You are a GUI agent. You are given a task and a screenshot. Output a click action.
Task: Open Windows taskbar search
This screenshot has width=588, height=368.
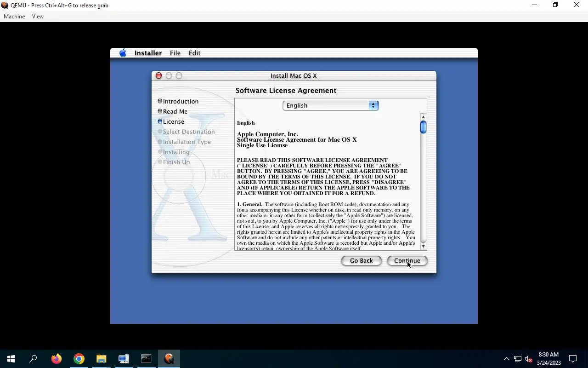33,359
